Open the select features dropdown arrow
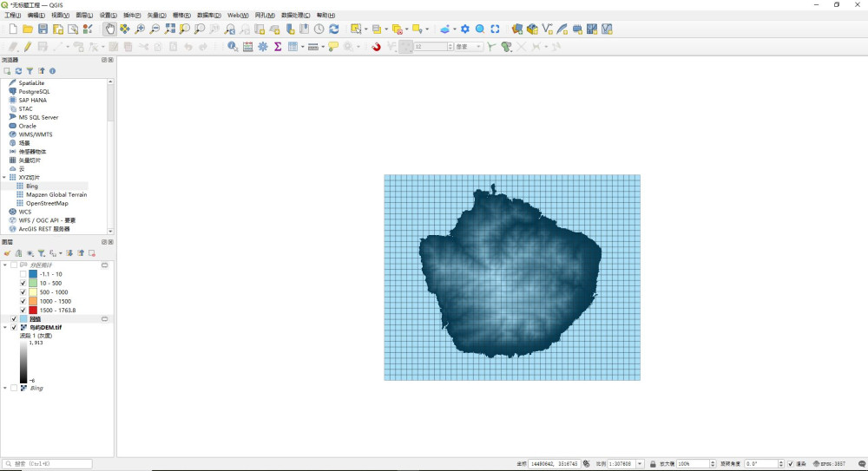Image resolution: width=868 pixels, height=471 pixels. (366, 29)
